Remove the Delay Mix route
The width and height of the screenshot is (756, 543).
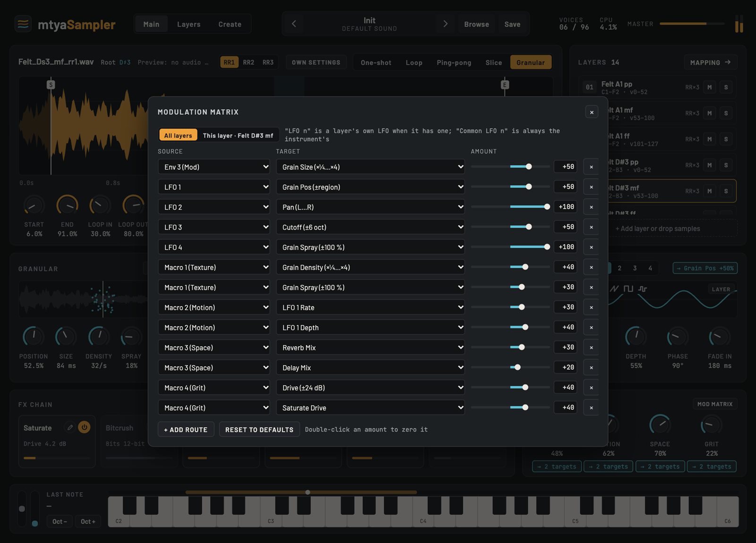tap(591, 368)
